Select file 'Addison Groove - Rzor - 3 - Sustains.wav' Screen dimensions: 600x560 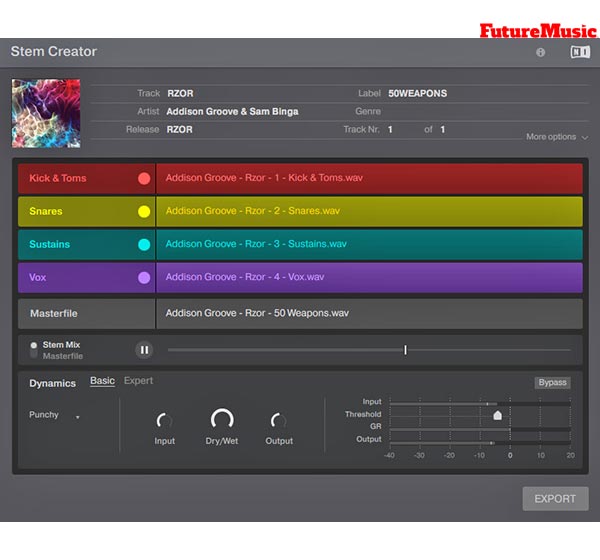[369, 244]
